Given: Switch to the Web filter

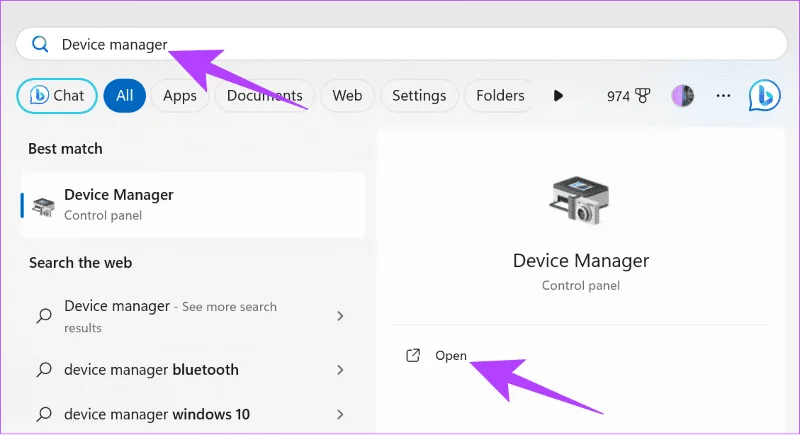Looking at the screenshot, I should click(x=347, y=95).
